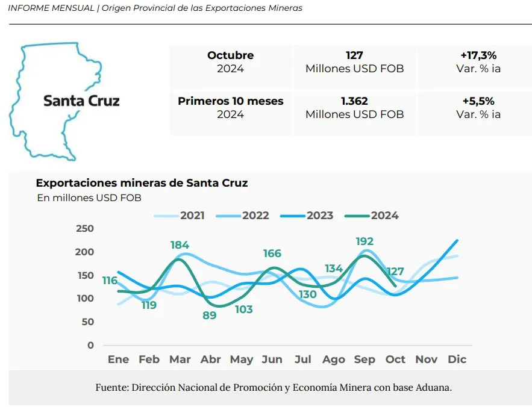Click the +5,5% variation cell
This screenshot has height=407, width=532.
[478, 107]
